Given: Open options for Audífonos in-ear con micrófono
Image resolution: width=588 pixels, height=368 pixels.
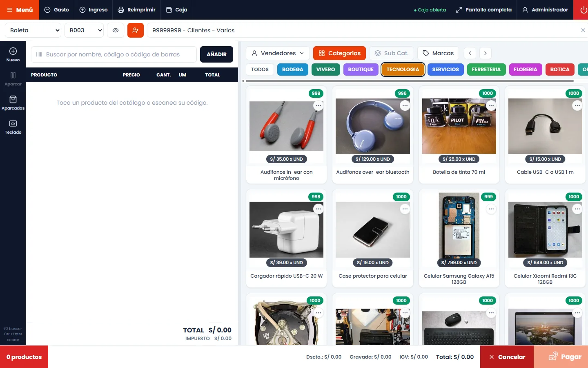Looking at the screenshot, I should point(318,105).
